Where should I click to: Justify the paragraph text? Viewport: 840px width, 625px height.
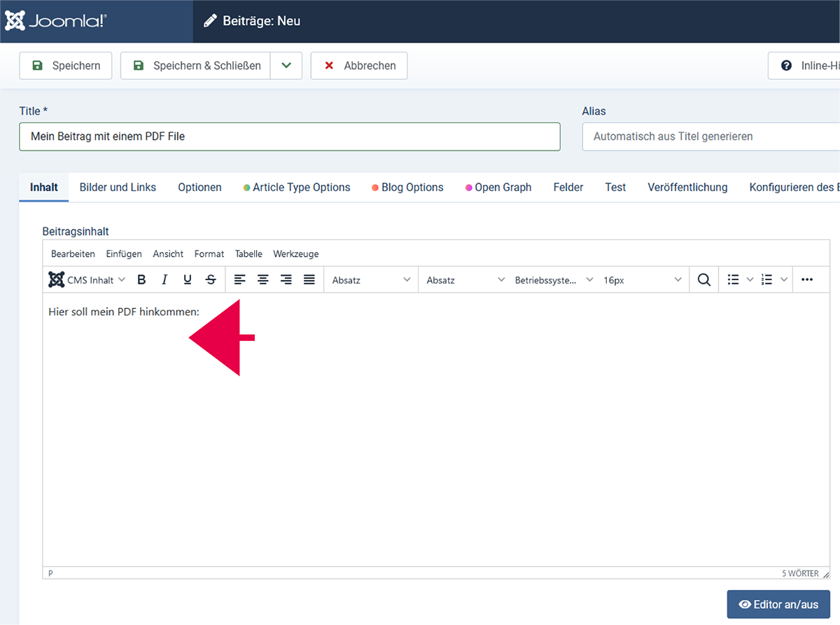[x=309, y=280]
